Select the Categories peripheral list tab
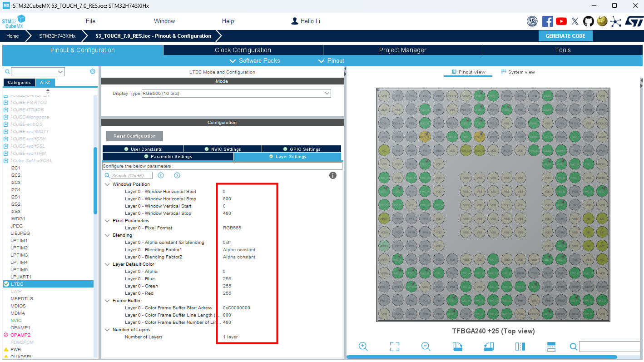644x362 pixels. [19, 83]
